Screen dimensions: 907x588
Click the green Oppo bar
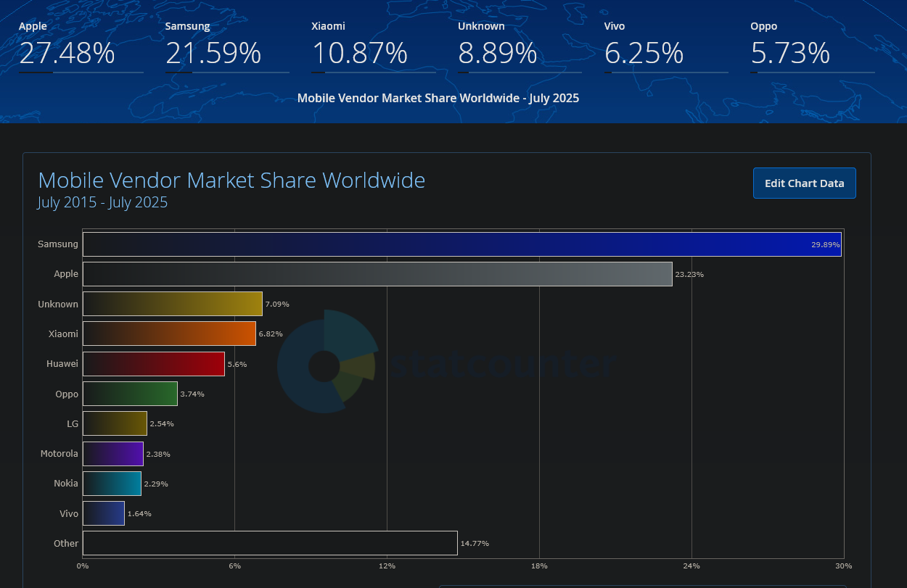click(130, 394)
